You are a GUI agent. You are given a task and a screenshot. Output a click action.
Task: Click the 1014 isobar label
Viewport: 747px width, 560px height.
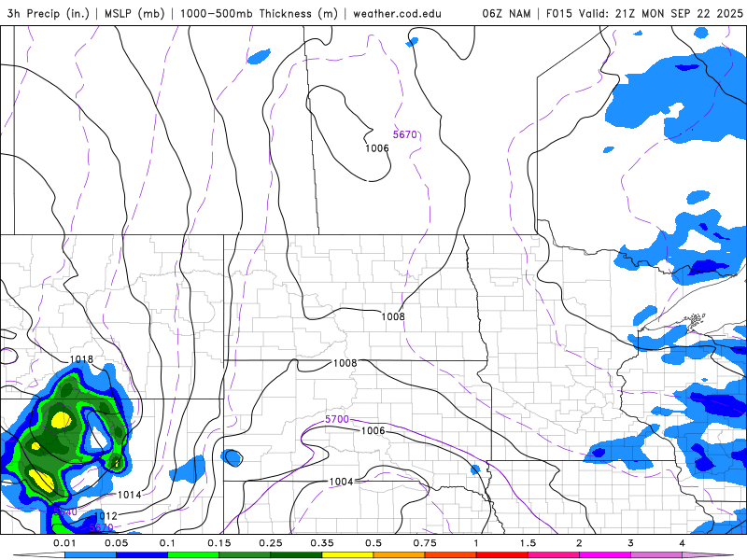[x=130, y=495]
